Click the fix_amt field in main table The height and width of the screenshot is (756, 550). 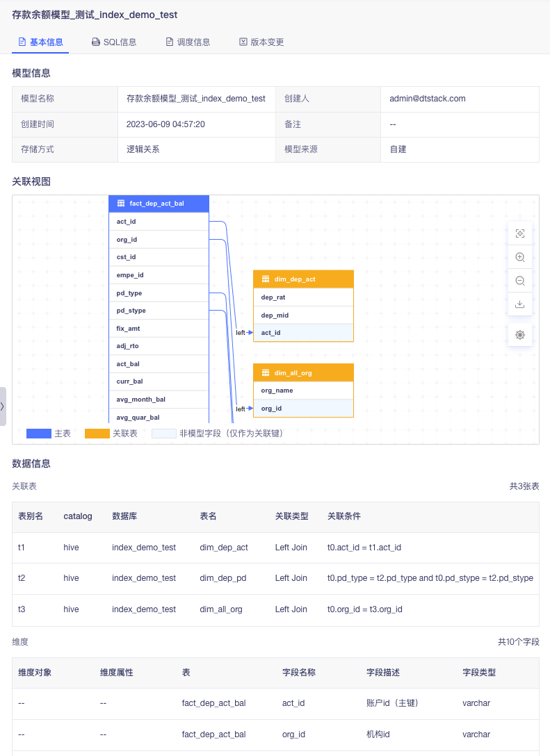(159, 329)
